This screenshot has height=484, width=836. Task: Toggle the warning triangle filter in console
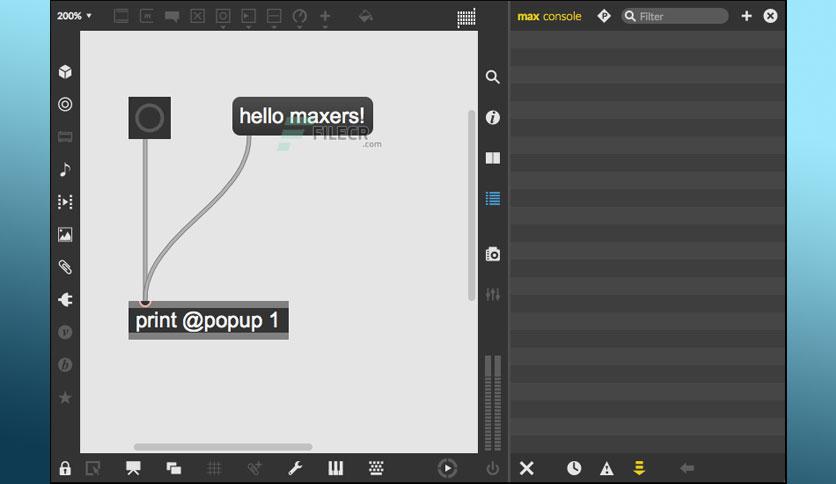pos(607,469)
